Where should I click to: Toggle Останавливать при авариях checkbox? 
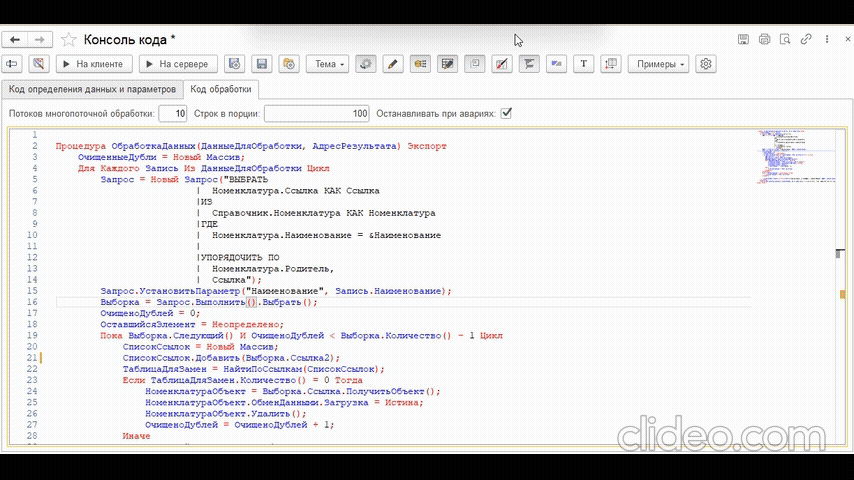click(x=506, y=113)
